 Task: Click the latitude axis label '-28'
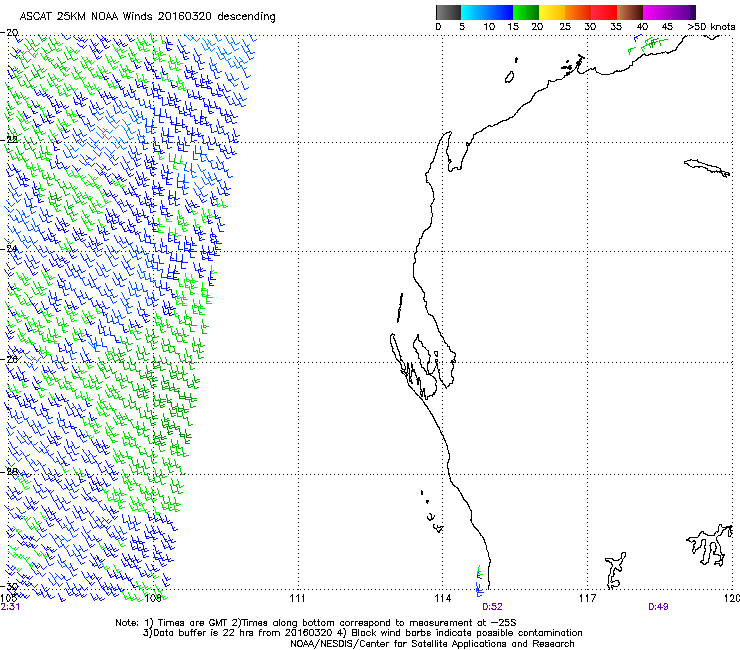coord(10,471)
